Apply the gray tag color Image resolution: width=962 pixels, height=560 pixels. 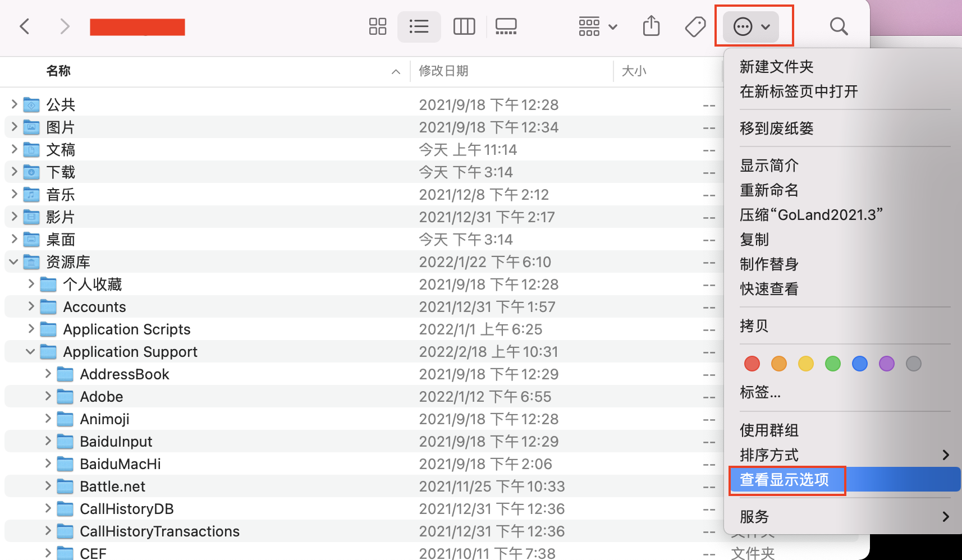pyautogui.click(x=914, y=364)
